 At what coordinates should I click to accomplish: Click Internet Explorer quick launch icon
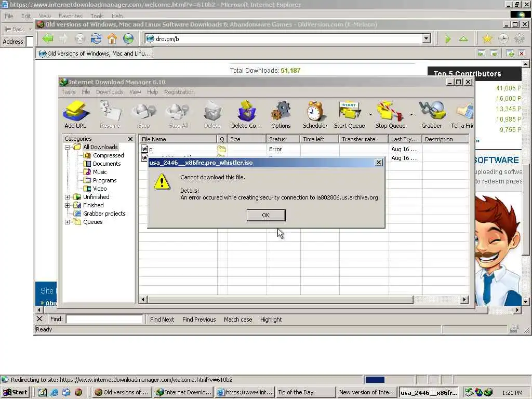pos(54,392)
